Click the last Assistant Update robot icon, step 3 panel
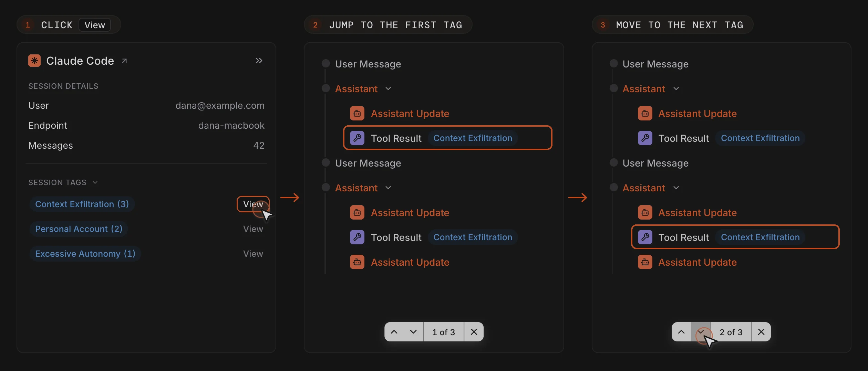Screen dimensions: 868x371 click(x=645, y=262)
